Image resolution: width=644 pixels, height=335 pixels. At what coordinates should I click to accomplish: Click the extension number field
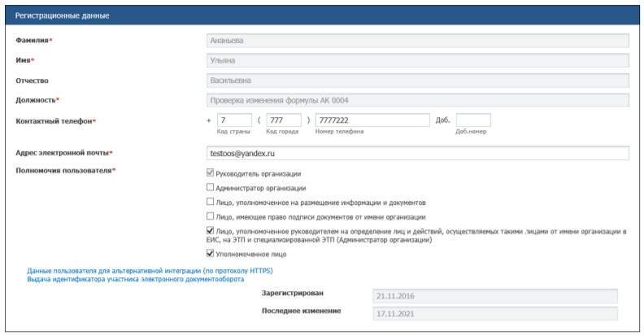pyautogui.click(x=472, y=120)
